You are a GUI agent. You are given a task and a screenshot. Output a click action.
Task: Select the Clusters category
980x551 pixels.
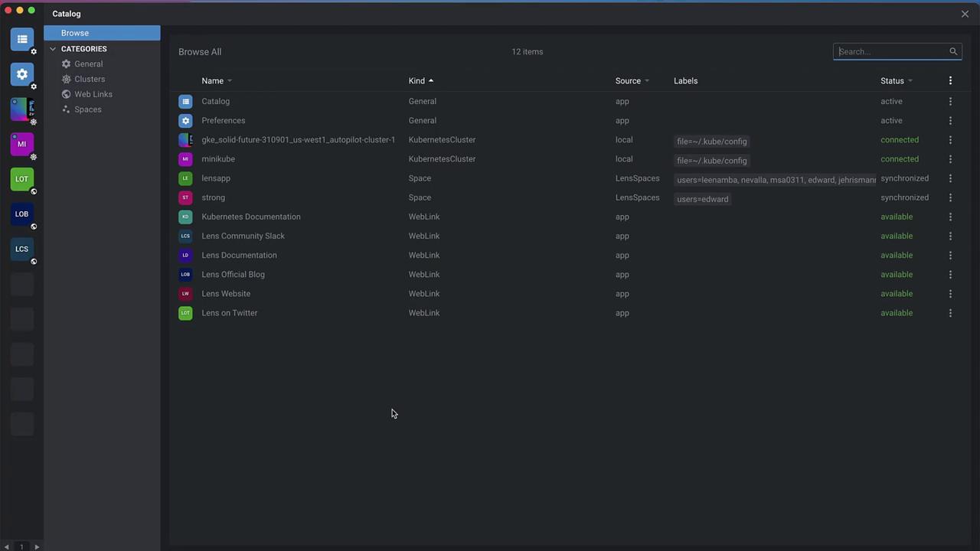pos(90,79)
